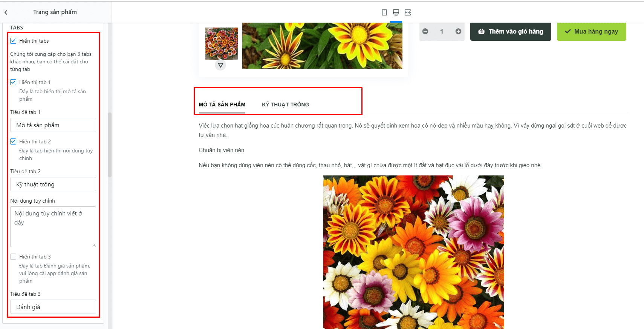Switch to full-width preview icon
Screen dimensions: 644x329
408,12
